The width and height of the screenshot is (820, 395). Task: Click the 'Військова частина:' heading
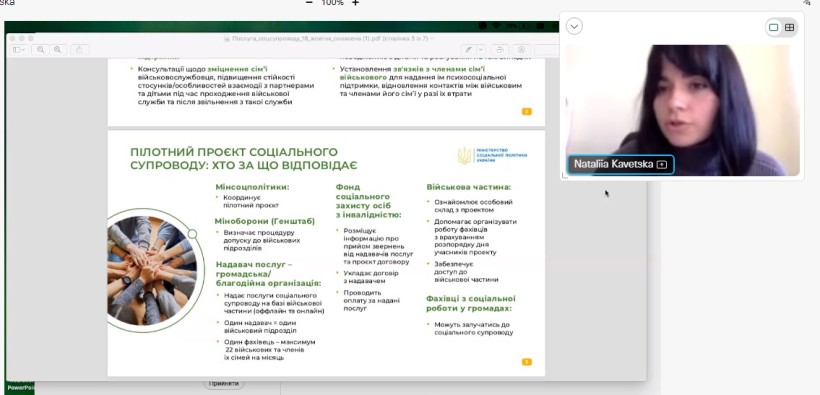tap(468, 187)
